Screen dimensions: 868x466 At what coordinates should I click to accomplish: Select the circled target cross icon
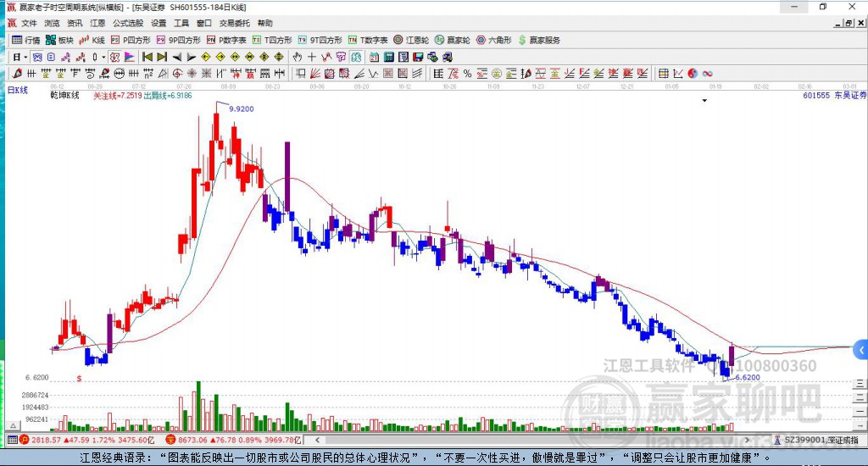177,74
